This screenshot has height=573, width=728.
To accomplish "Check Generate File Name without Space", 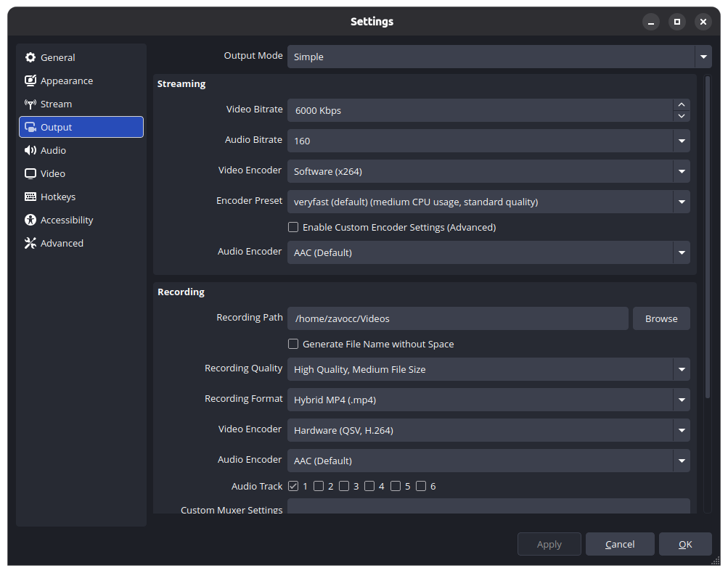I will [x=293, y=345].
